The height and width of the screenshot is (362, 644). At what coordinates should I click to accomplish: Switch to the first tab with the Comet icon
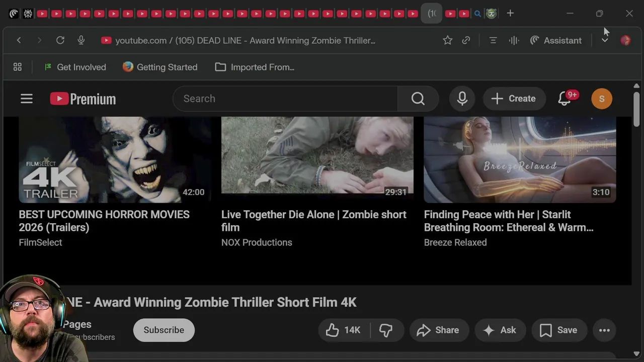pyautogui.click(x=14, y=14)
